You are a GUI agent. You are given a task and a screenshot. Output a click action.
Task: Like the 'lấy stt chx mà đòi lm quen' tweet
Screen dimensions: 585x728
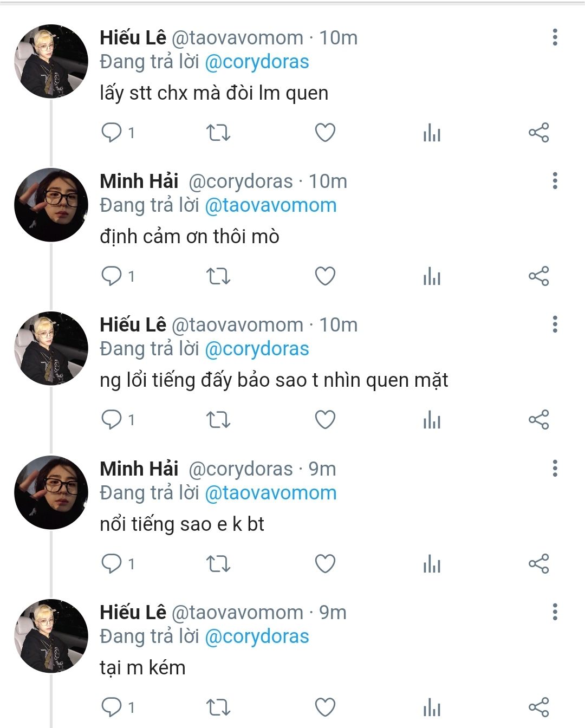point(325,133)
